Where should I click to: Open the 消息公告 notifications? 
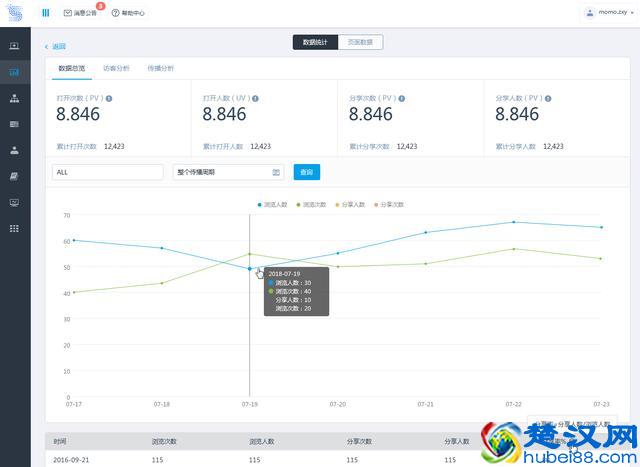coord(80,14)
